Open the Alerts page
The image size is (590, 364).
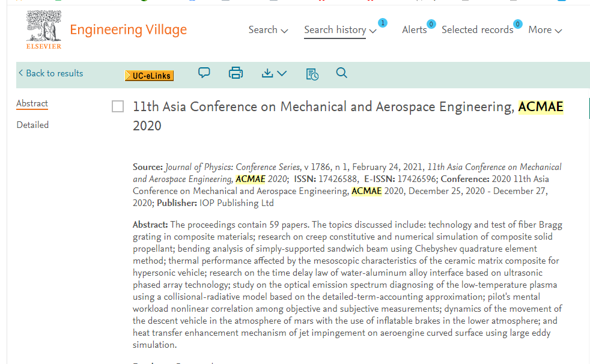click(415, 29)
